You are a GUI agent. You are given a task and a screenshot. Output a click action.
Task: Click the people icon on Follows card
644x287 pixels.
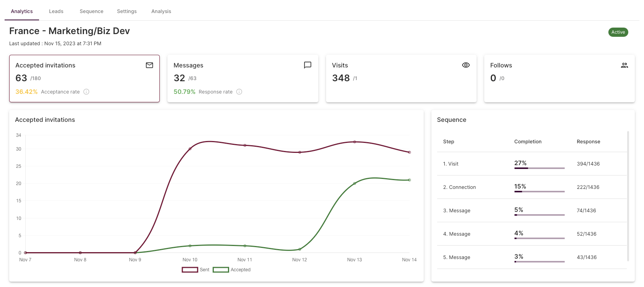[624, 65]
